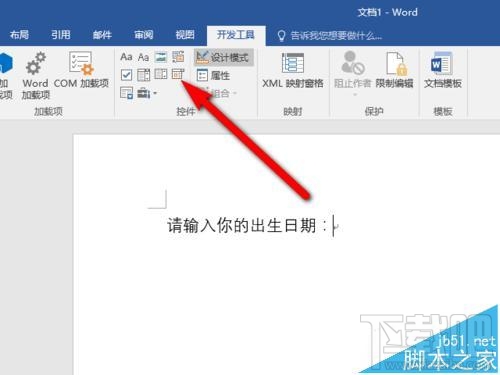Click the 文档1 - Word window title

[387, 13]
